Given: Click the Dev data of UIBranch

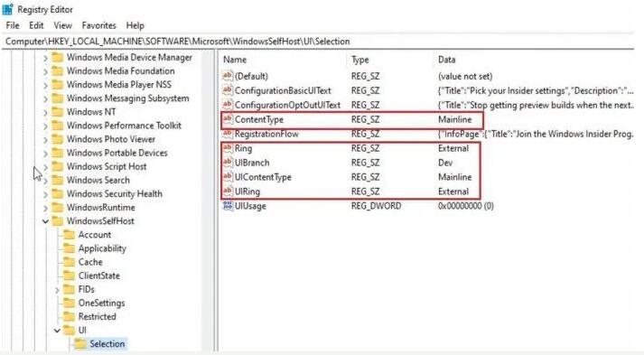Looking at the screenshot, I should tap(445, 163).
